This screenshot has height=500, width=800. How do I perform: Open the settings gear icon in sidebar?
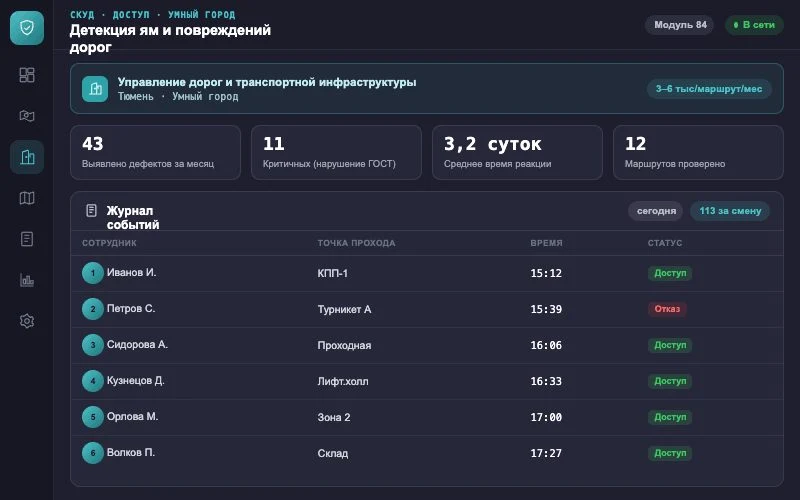27,321
